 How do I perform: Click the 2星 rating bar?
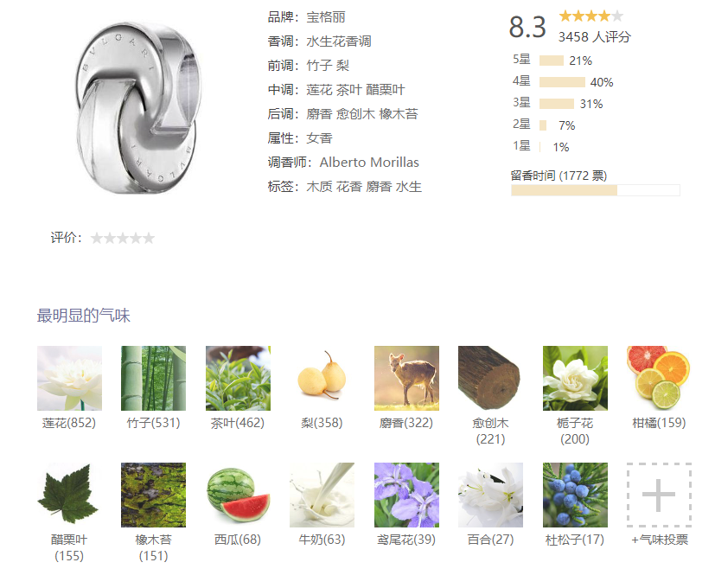[x=543, y=125]
